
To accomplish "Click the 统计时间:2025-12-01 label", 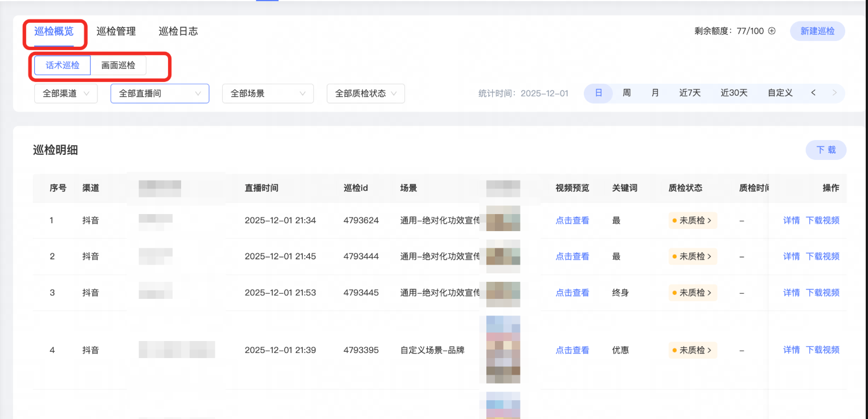I will tap(523, 93).
